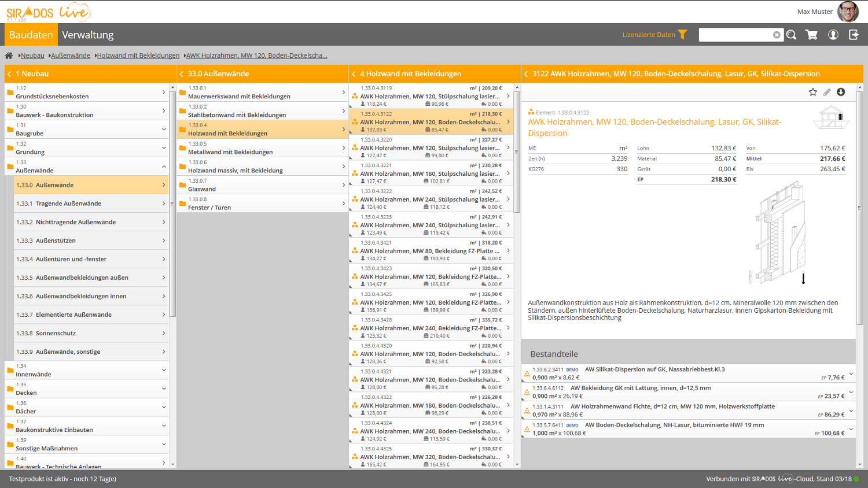
Task: Click the pencil edit icon
Action: [x=827, y=92]
